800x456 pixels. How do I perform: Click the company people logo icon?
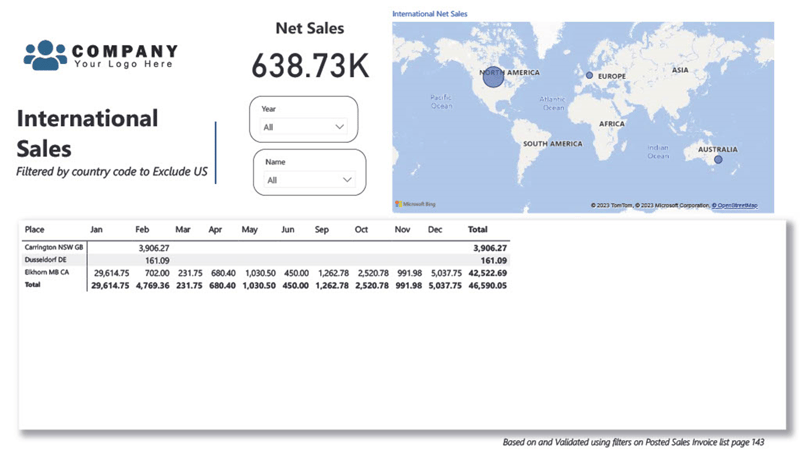tap(45, 55)
